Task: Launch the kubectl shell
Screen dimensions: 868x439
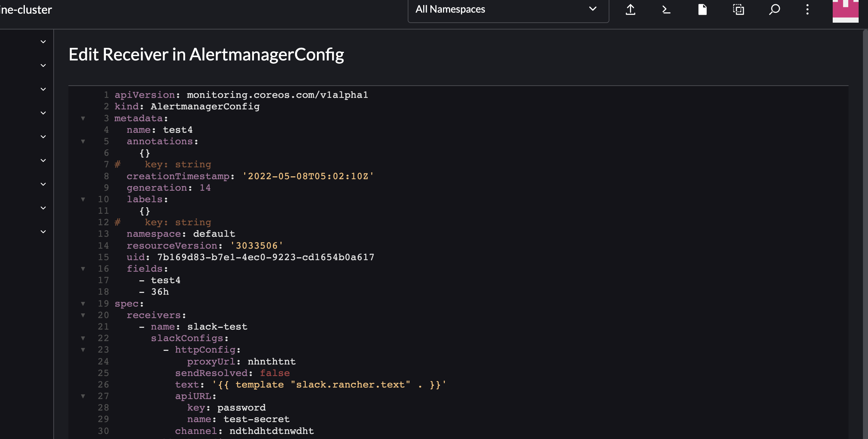Action: pos(666,10)
